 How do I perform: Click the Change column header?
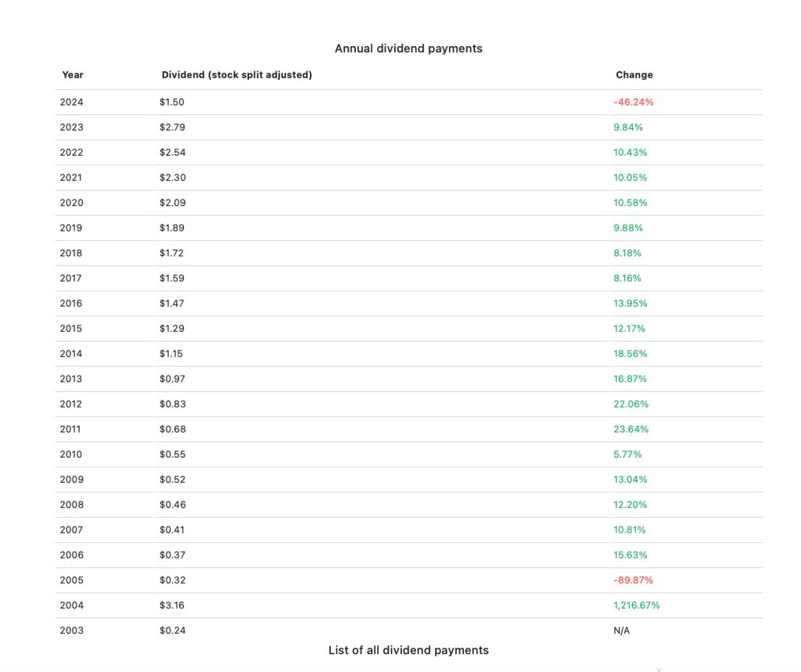point(634,75)
